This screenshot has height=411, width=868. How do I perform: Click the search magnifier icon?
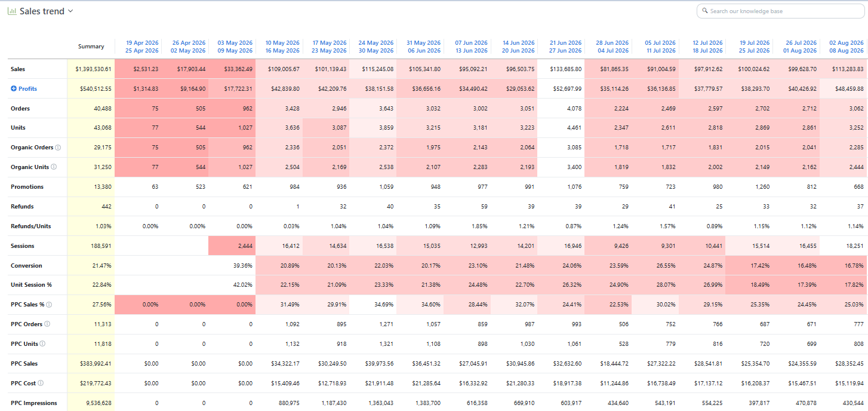705,11
